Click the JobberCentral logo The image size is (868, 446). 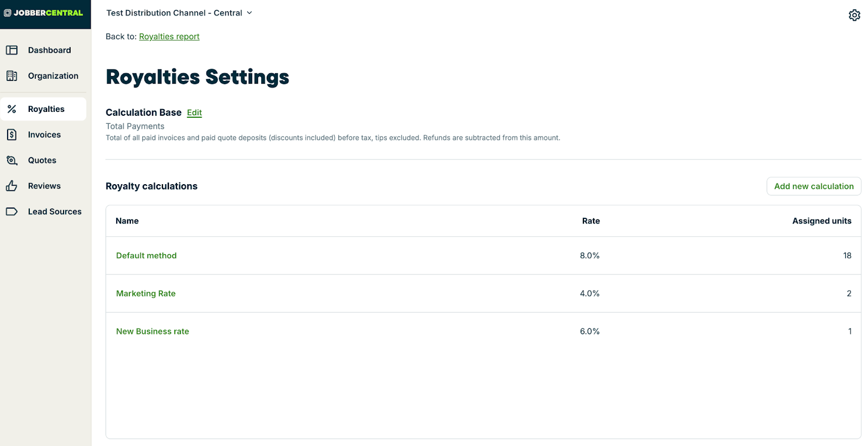(44, 13)
